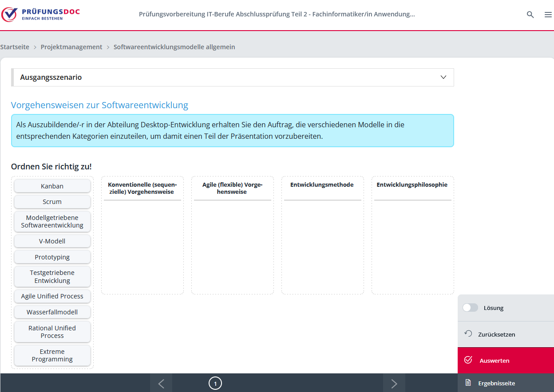Go to previous page arrow
This screenshot has height=392, width=554.
pos(161,384)
